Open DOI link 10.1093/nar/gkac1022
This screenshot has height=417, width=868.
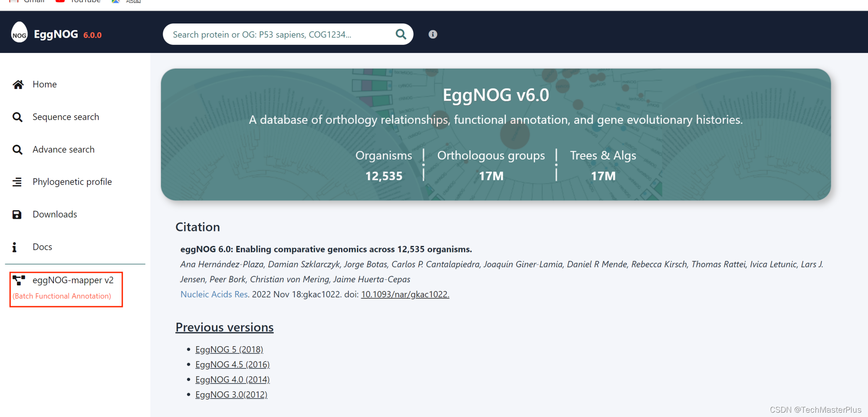tap(405, 294)
